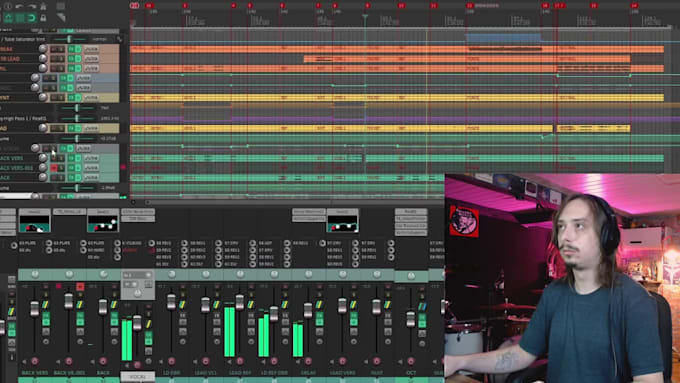Toggle the green loop-arrow toolbar button
Image resolution: width=680 pixels, height=383 pixels.
point(31,18)
